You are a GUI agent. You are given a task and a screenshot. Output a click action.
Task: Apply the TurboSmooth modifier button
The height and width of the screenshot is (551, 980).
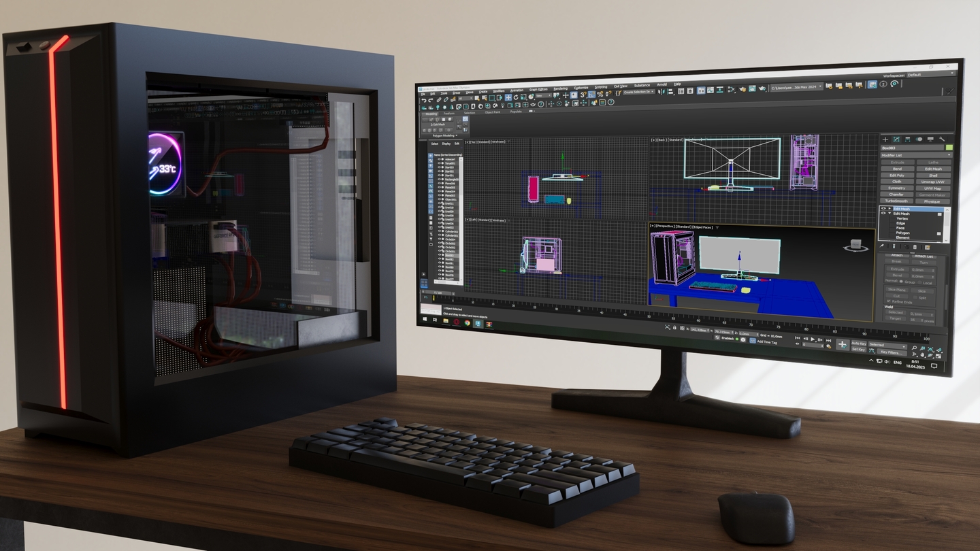coord(896,201)
